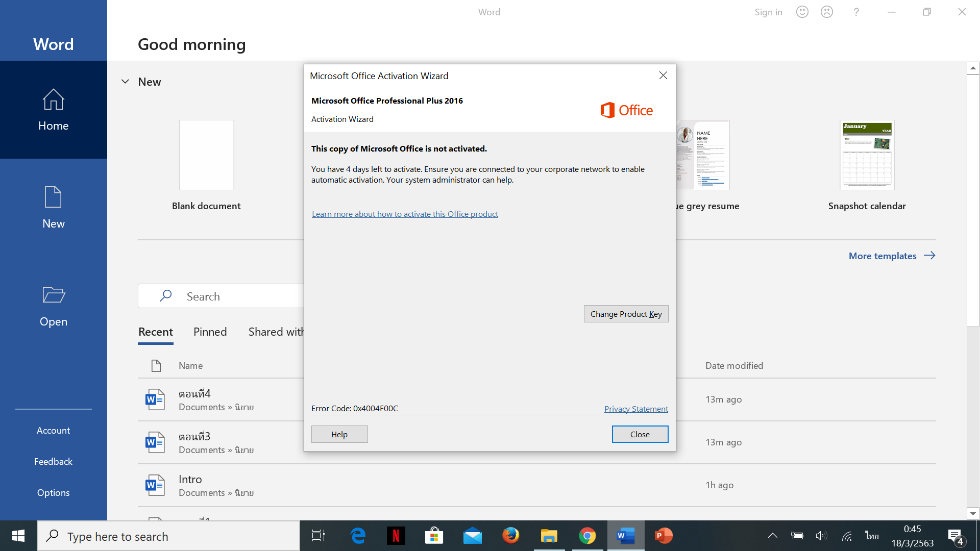The height and width of the screenshot is (551, 980).
Task: Collapse the New section chevron
Action: [125, 82]
